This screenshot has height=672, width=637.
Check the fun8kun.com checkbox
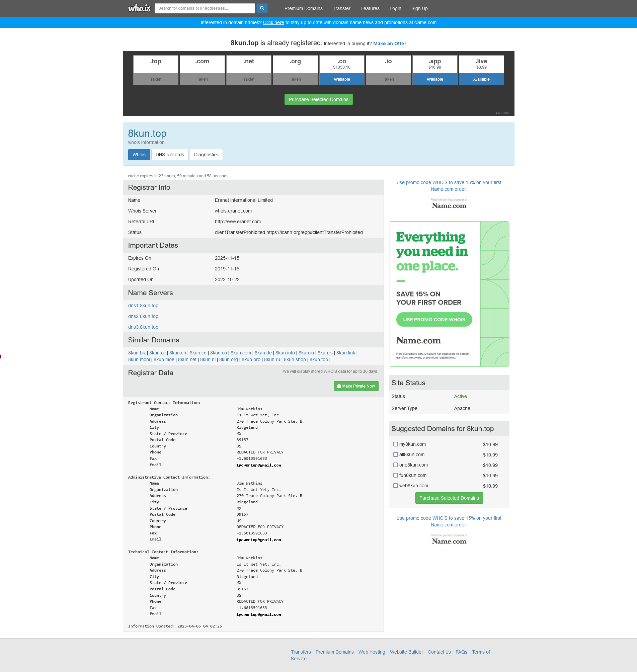(x=395, y=476)
